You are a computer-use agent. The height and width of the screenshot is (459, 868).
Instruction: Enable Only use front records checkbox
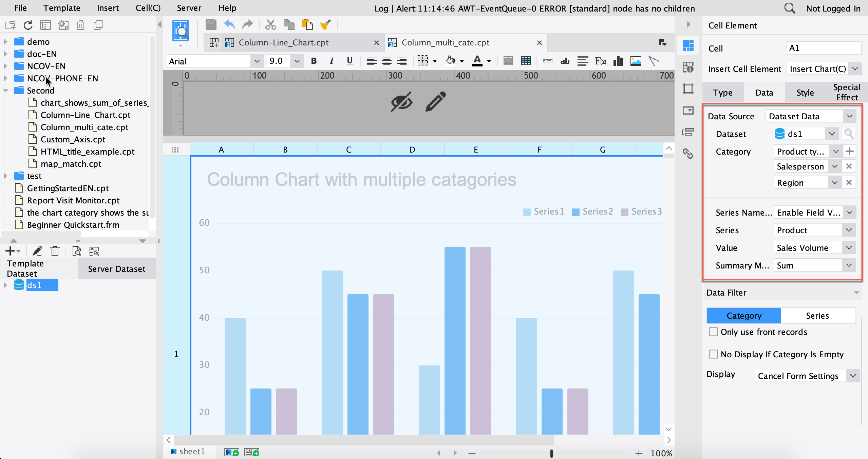click(x=713, y=332)
